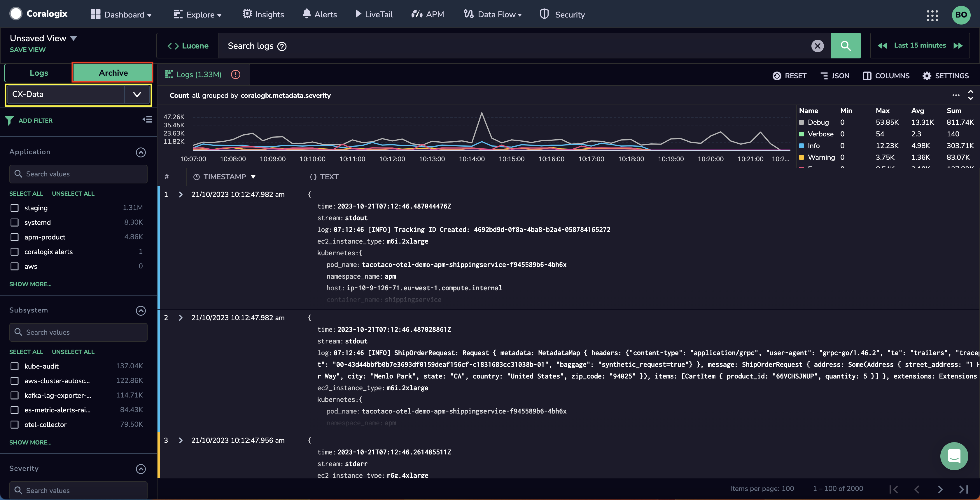The width and height of the screenshot is (980, 500).
Task: Click the green search magnifier button
Action: click(x=845, y=46)
